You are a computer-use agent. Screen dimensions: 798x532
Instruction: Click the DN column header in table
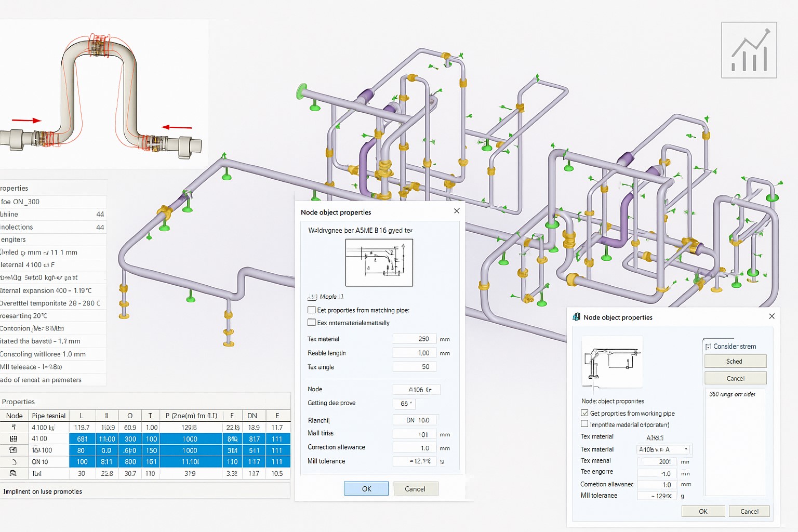click(252, 416)
